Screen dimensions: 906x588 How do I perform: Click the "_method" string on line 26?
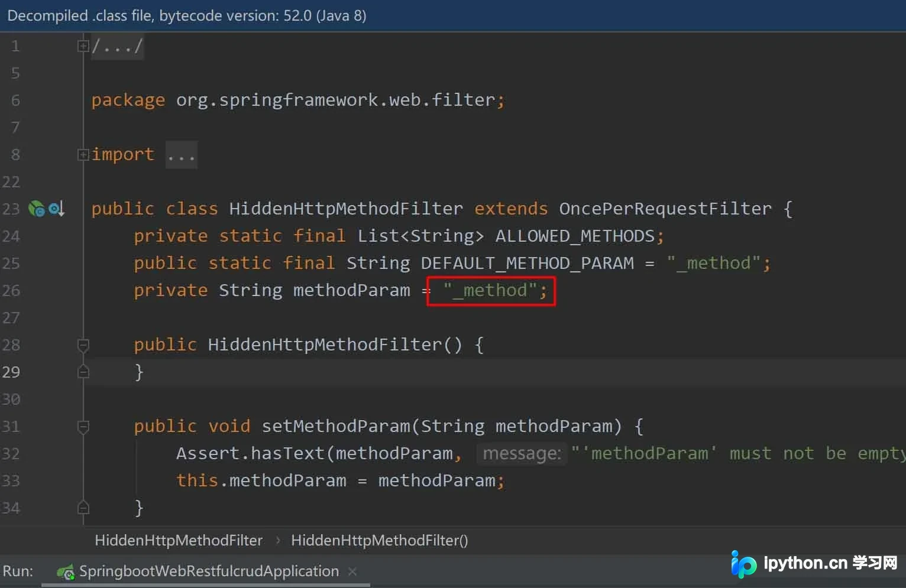pos(490,291)
